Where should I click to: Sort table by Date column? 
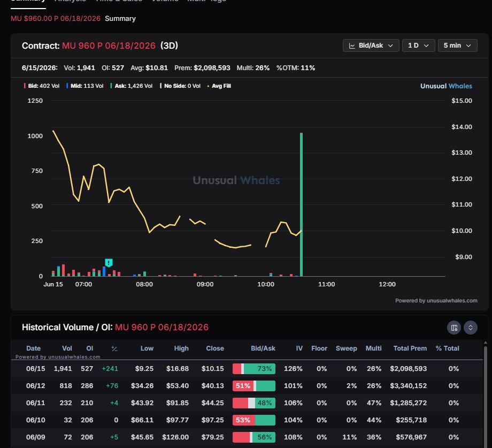point(33,348)
